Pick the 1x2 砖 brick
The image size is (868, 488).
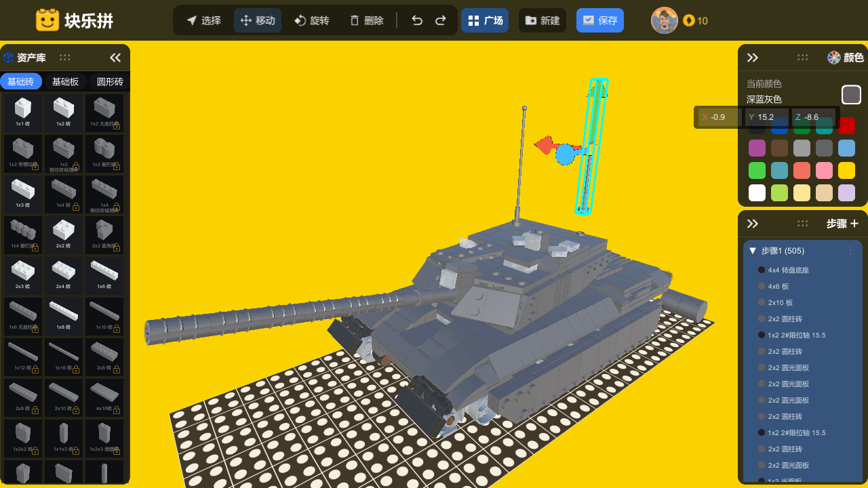(x=64, y=113)
